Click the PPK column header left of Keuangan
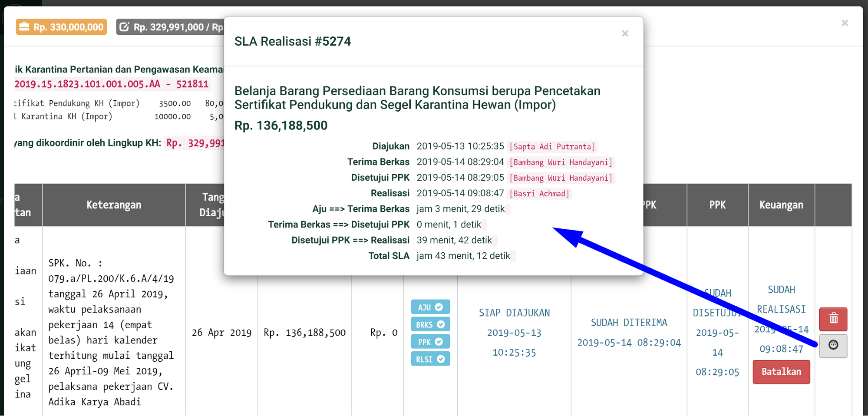The height and width of the screenshot is (416, 868). point(717,205)
